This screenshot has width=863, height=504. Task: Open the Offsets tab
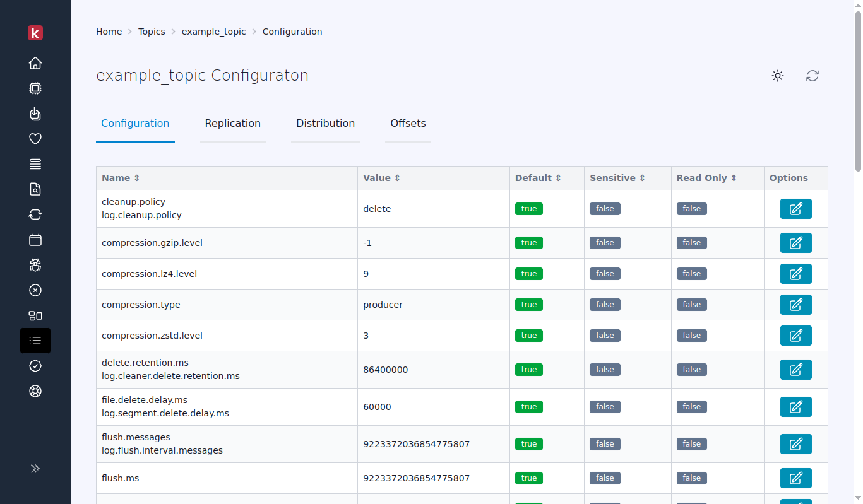point(408,124)
